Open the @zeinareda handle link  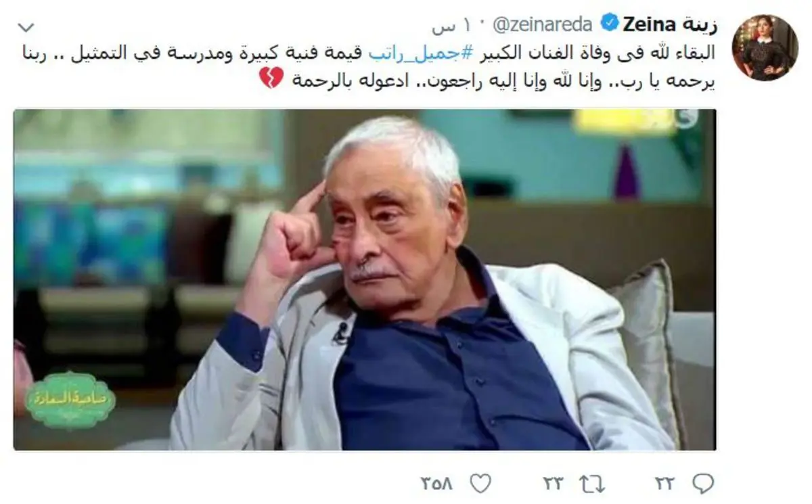(543, 26)
